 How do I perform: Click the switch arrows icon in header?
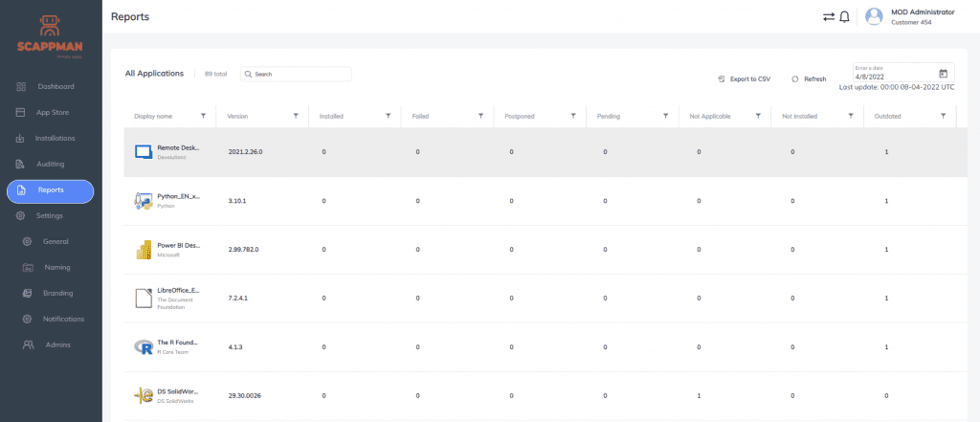829,17
